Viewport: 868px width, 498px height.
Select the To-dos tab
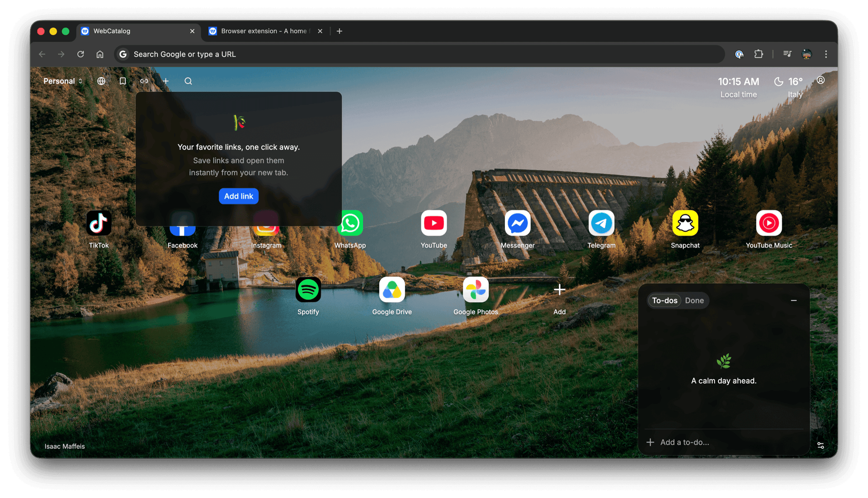[664, 301]
